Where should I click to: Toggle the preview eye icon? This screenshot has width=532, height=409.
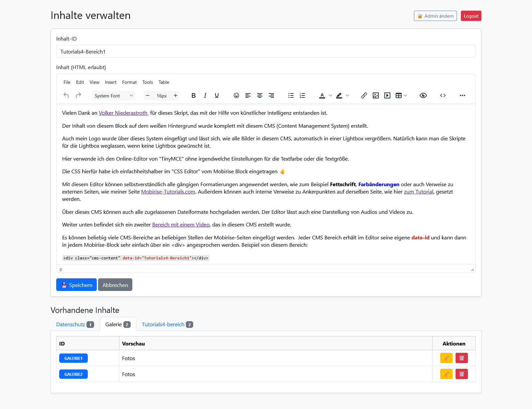click(x=423, y=95)
